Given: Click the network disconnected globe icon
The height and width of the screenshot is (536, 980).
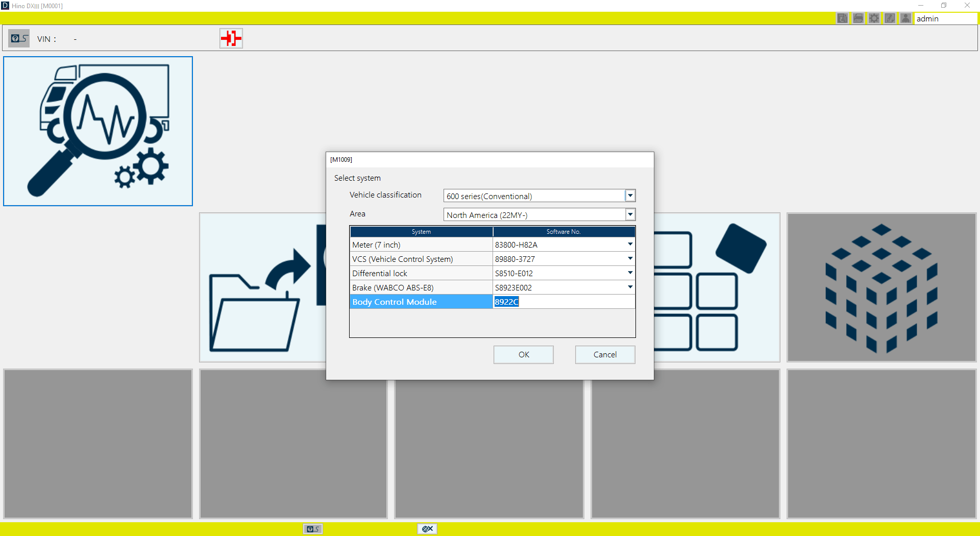Looking at the screenshot, I should click(427, 529).
